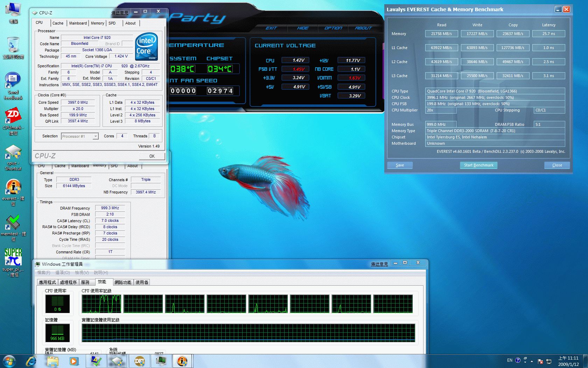Open the 檔案(F) menu in Task Manager
This screenshot has height=368, width=588.
(44, 273)
